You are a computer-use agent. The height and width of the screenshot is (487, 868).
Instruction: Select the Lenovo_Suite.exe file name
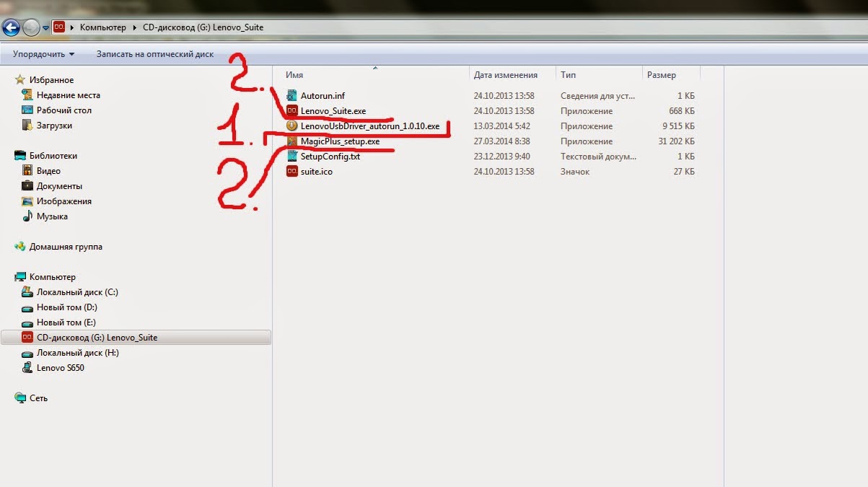point(333,111)
